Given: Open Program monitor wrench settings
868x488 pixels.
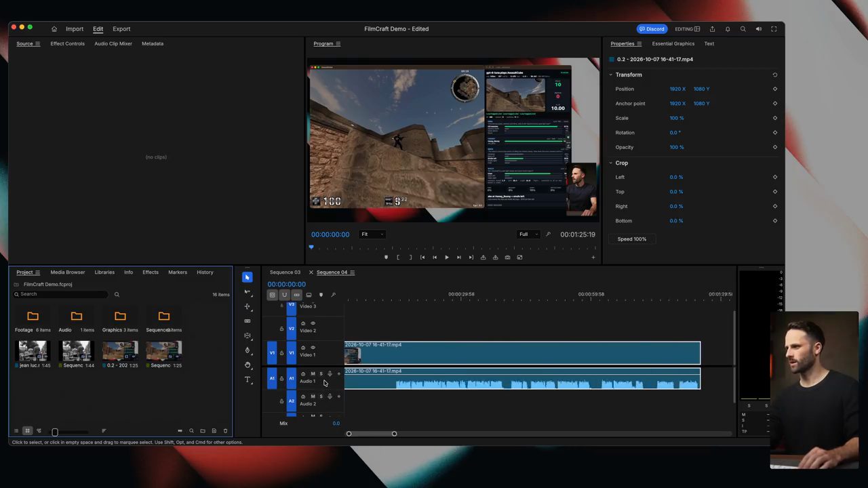Looking at the screenshot, I should point(548,235).
